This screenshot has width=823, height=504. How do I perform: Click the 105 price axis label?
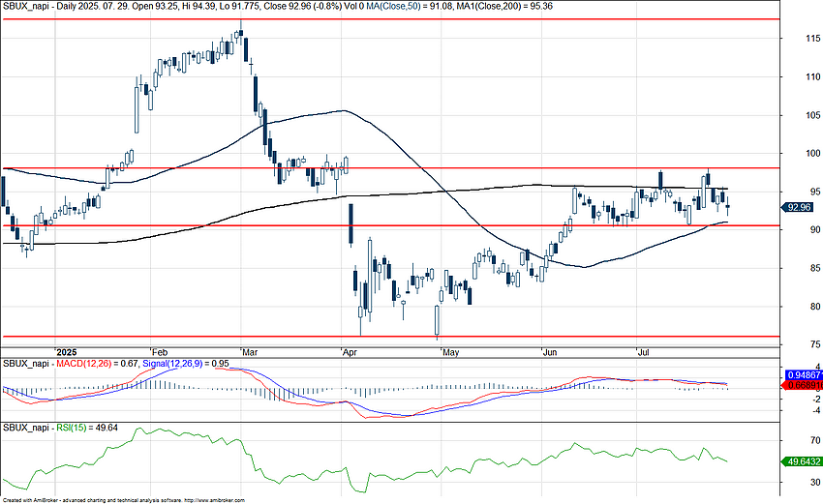click(x=813, y=115)
